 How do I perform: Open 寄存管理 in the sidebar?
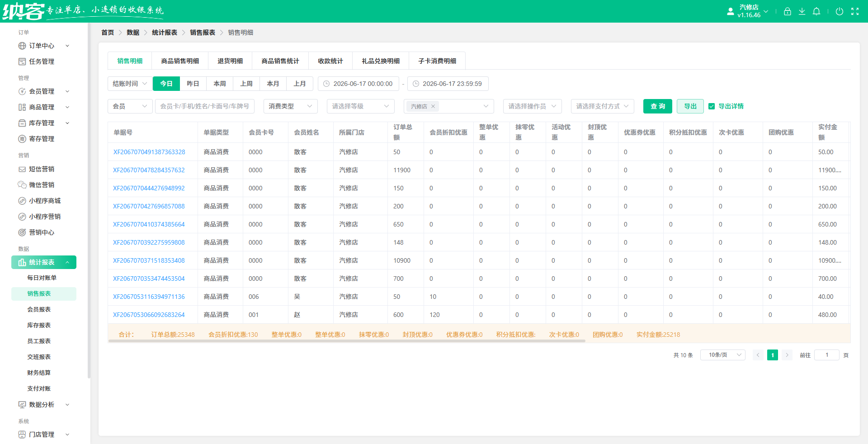click(42, 139)
